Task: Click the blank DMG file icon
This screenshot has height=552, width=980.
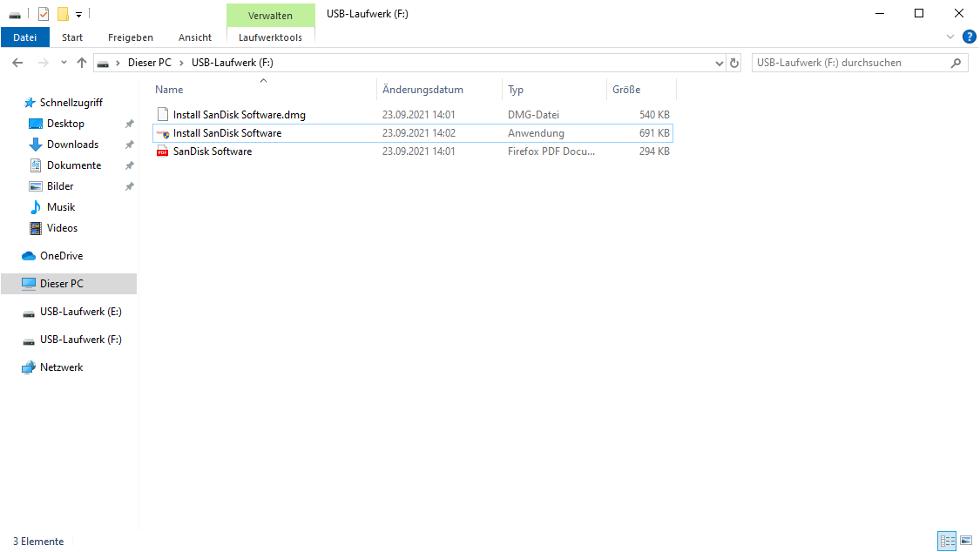Action: (163, 114)
